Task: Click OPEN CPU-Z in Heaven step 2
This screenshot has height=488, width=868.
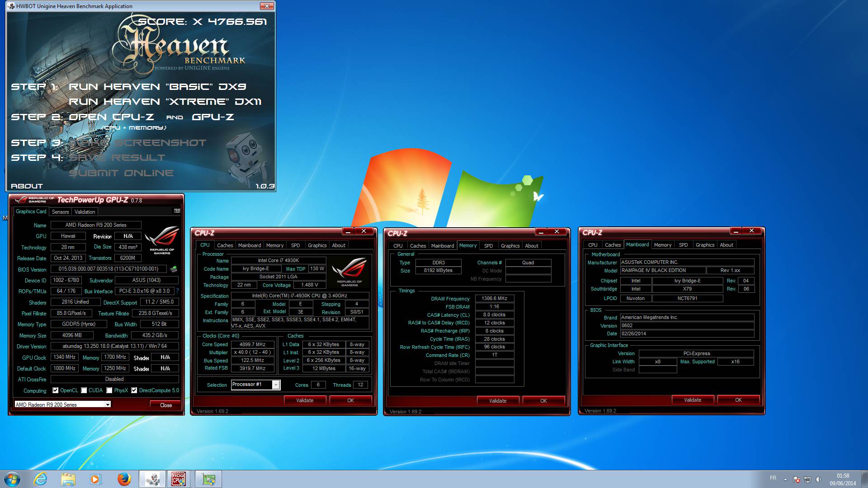Action: (x=111, y=117)
